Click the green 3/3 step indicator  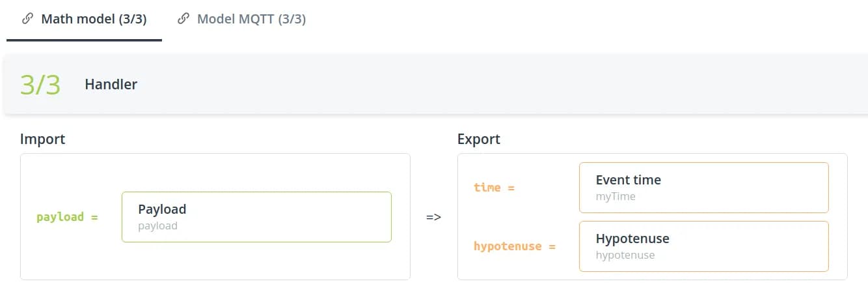40,85
